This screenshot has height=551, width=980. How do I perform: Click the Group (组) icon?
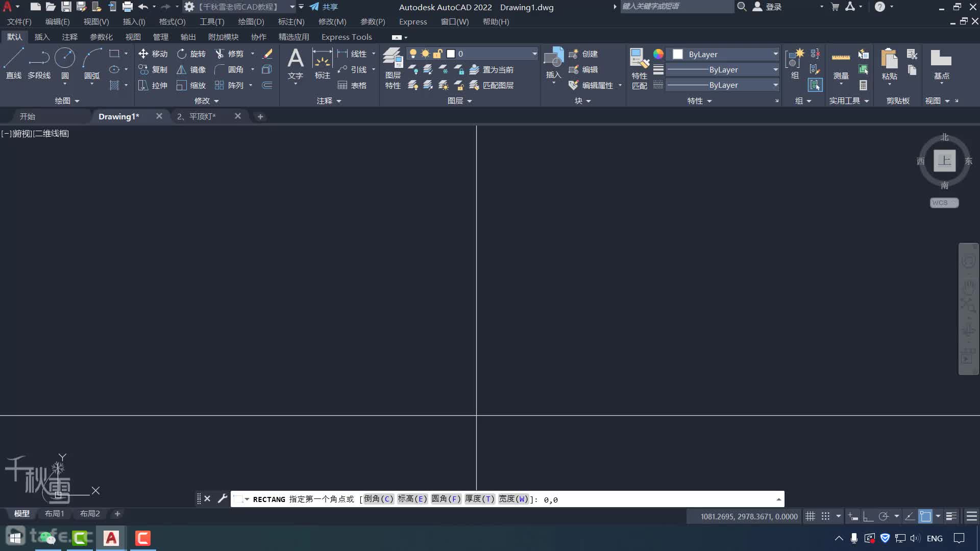pyautogui.click(x=795, y=64)
